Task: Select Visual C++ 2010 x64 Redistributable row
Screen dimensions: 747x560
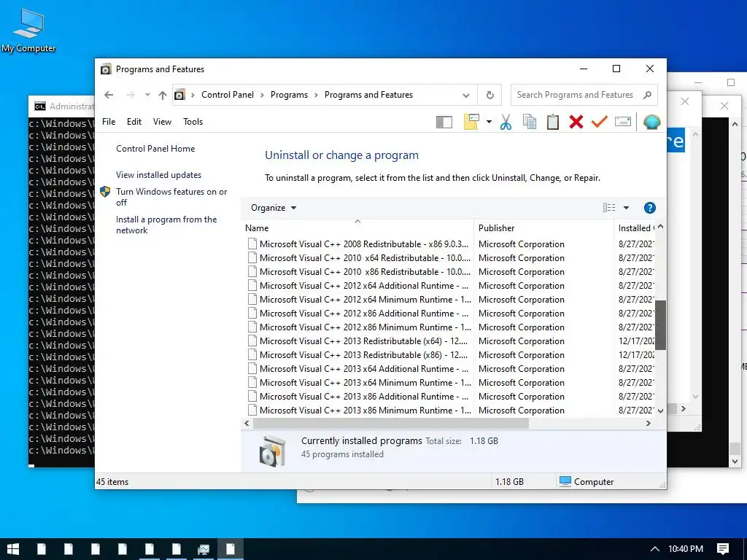Action: pyautogui.click(x=450, y=257)
